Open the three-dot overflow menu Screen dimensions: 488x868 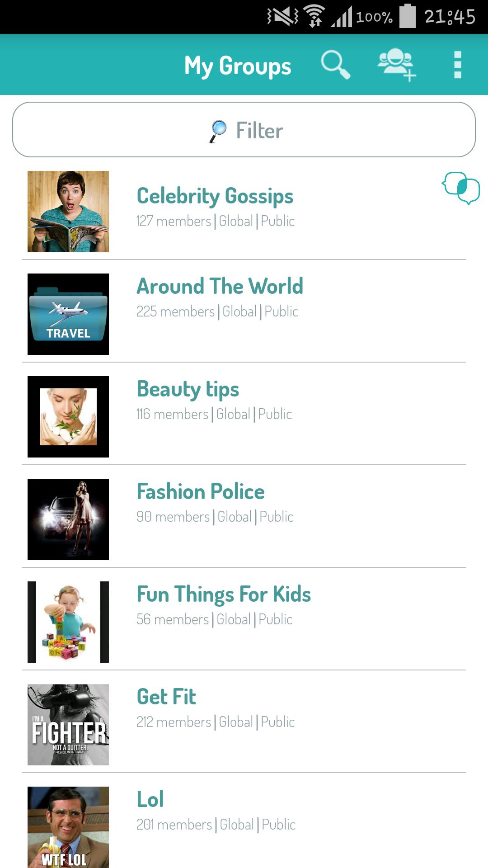point(457,65)
